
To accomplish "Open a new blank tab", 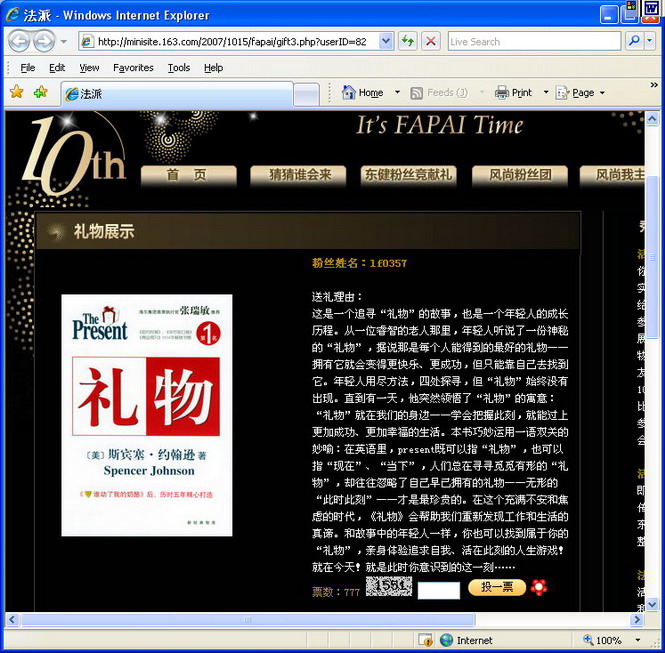I will coord(306,95).
